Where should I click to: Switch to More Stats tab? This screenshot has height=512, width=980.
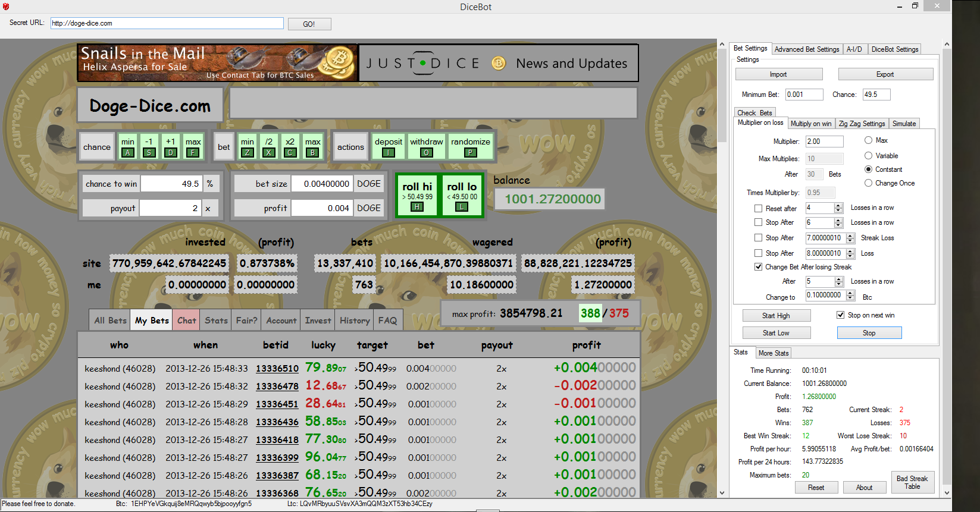point(774,353)
